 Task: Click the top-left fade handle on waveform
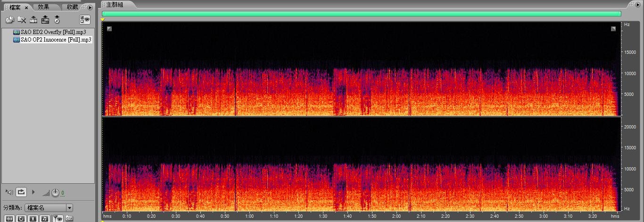click(x=109, y=29)
